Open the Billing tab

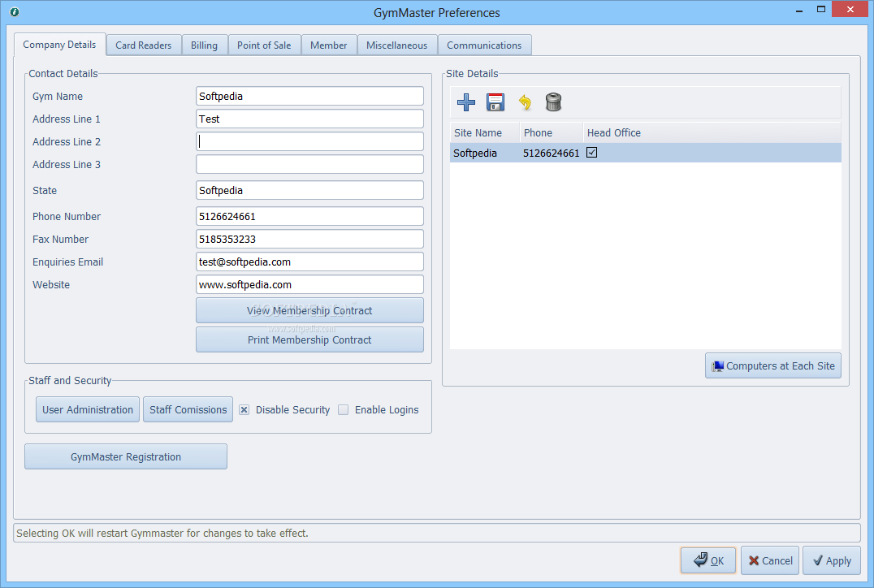(x=204, y=45)
